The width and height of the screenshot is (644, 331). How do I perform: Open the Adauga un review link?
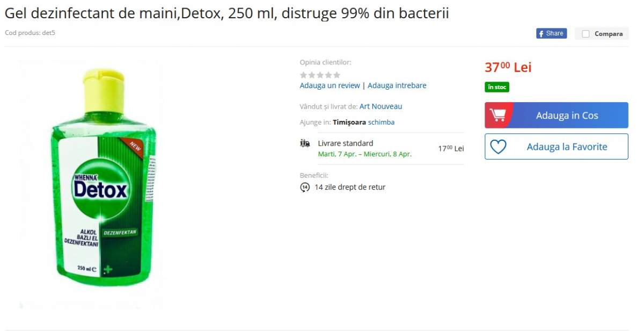(330, 85)
